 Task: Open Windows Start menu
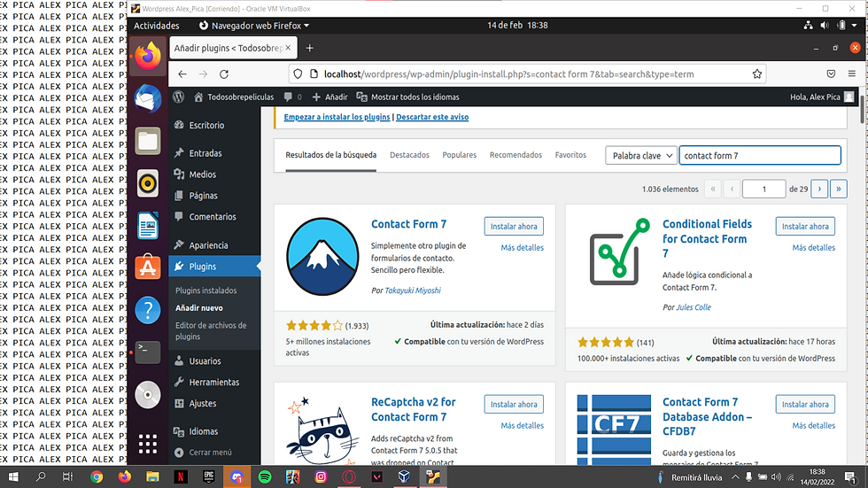click(13, 477)
